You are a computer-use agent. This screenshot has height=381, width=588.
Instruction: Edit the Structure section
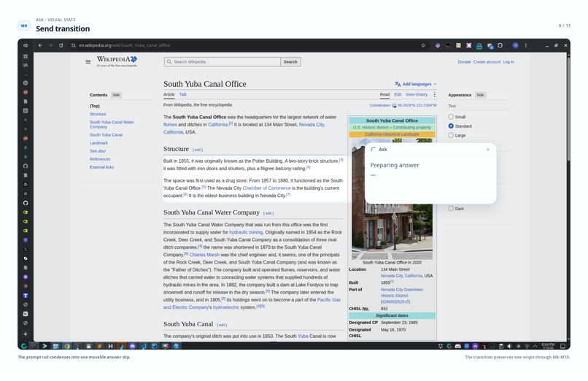[198, 150]
